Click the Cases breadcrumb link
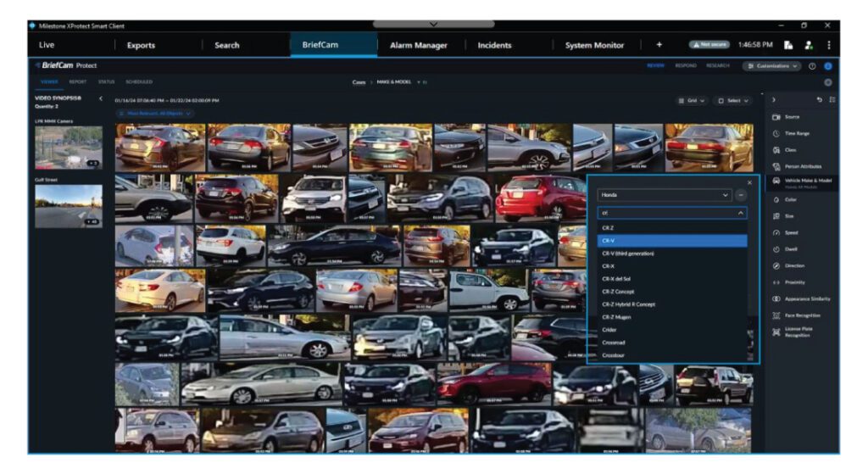The height and width of the screenshot is (474, 868). [359, 82]
